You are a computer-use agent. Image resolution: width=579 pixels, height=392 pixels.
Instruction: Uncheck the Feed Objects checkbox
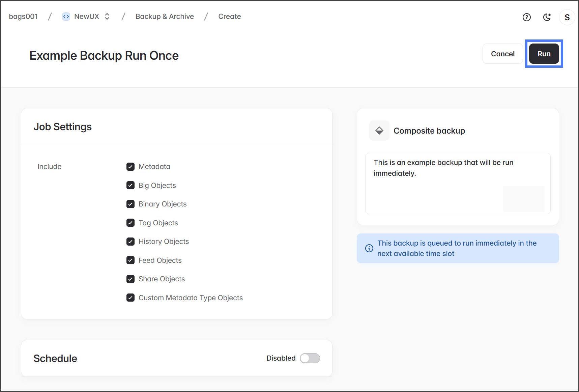click(x=131, y=260)
